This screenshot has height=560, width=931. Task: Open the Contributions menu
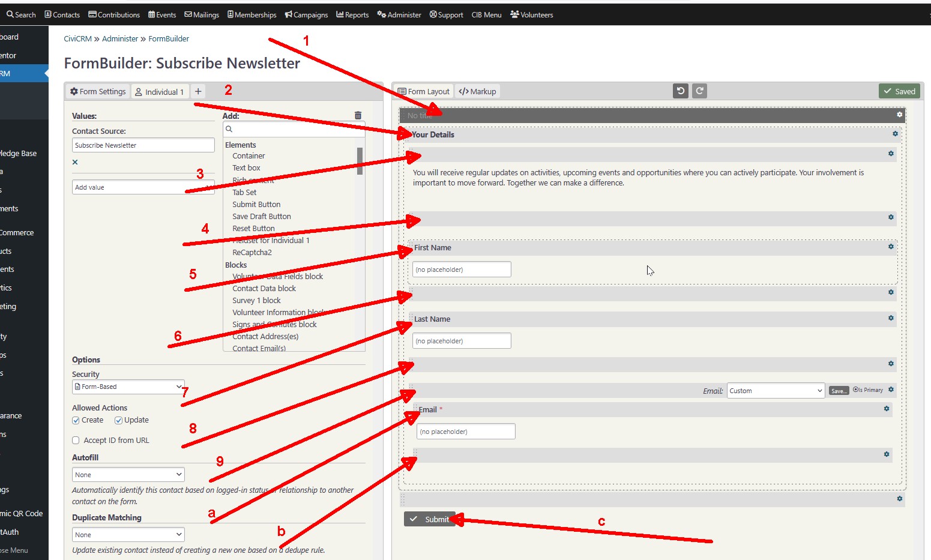(114, 14)
